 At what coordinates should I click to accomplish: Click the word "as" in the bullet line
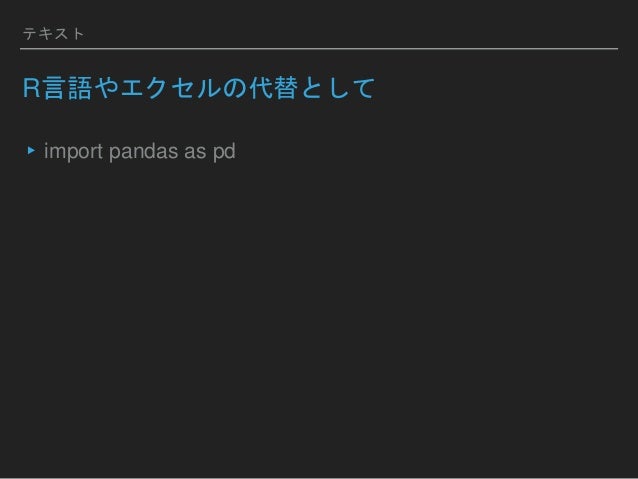tap(195, 152)
